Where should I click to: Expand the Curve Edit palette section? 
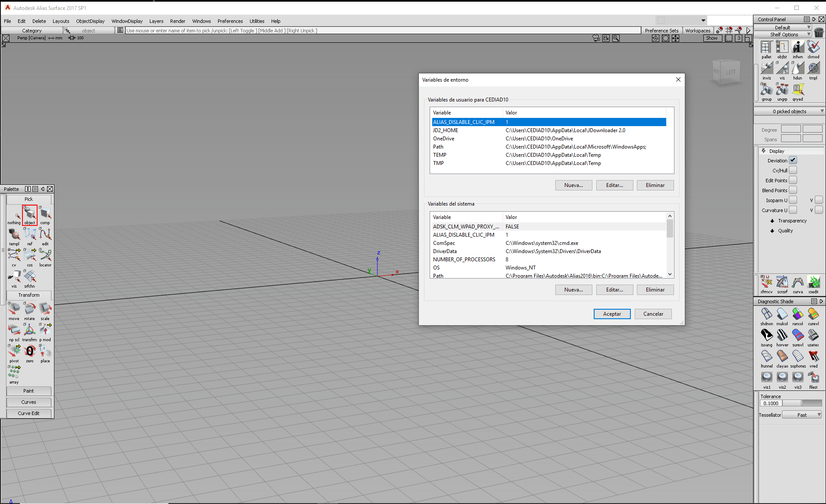28,413
